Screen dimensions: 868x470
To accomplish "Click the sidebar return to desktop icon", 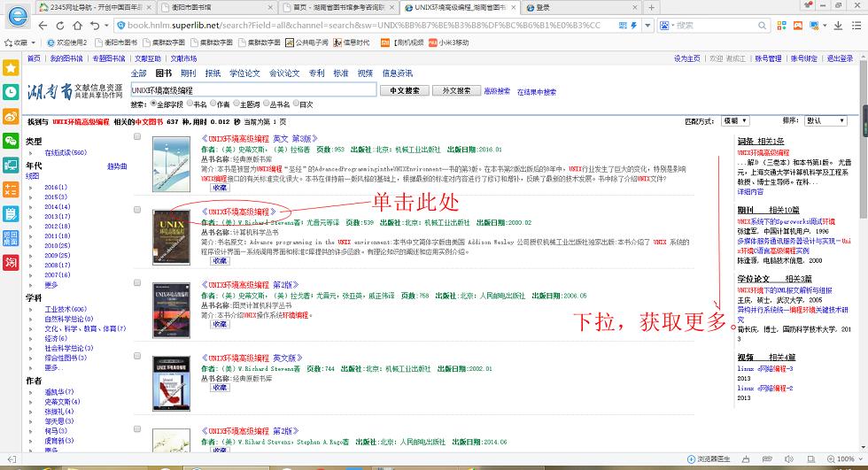I will pos(11,238).
